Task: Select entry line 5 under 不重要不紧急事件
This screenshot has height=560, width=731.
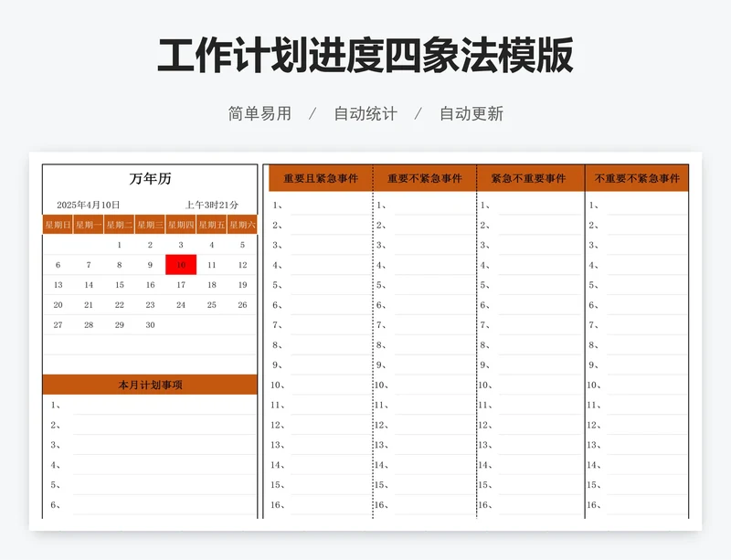Action: click(646, 285)
